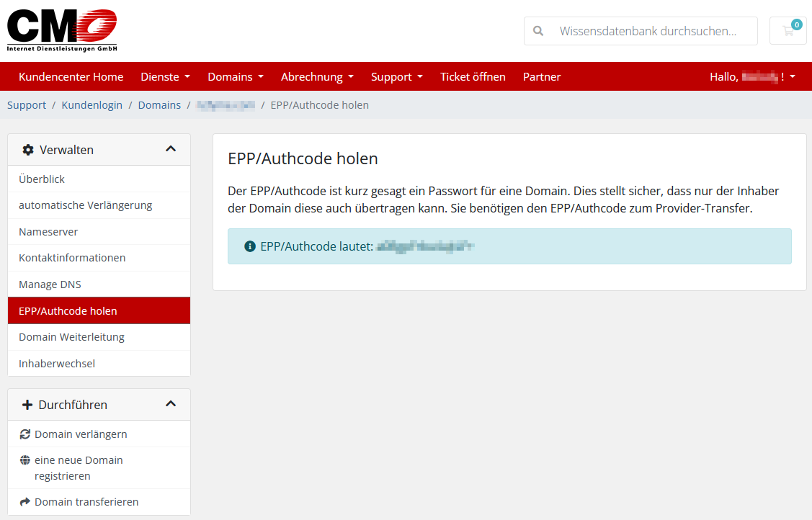Image resolution: width=812 pixels, height=520 pixels.
Task: Click the globe icon for new domain
Action: tap(25, 460)
